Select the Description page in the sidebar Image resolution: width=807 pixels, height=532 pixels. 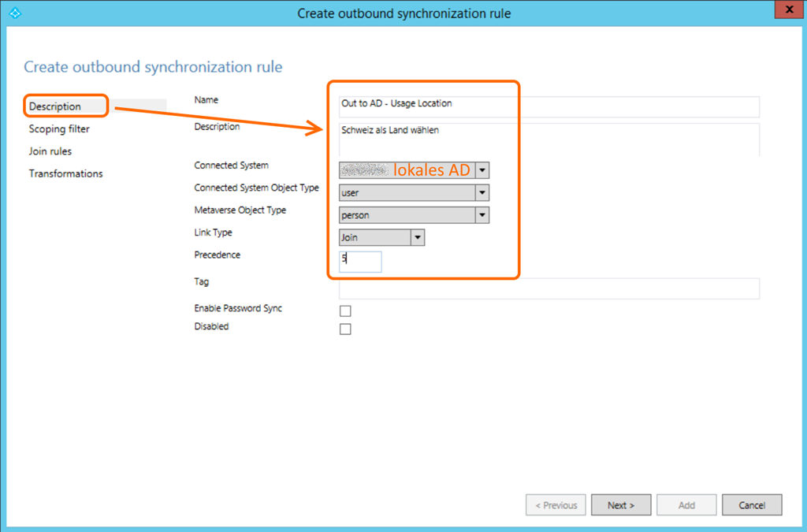pos(55,106)
